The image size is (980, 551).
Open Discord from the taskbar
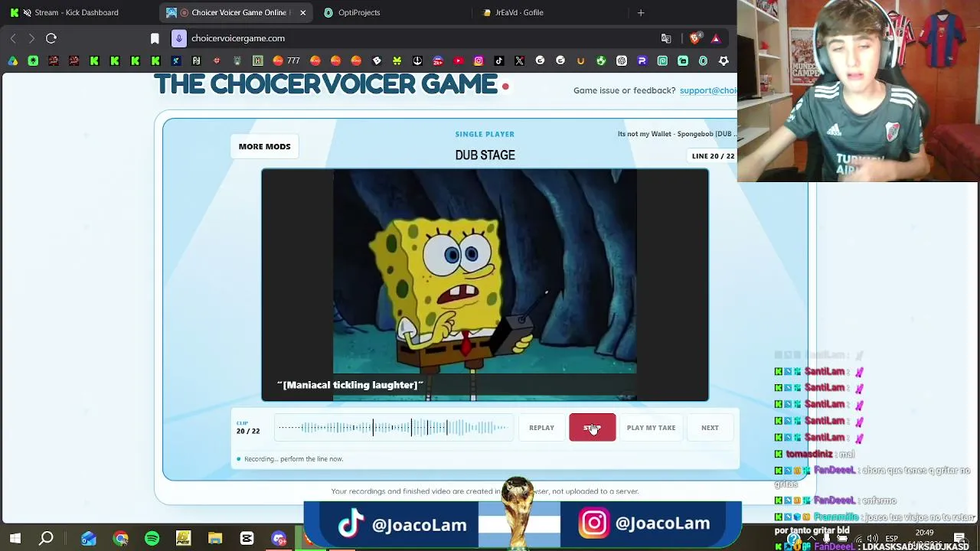[x=279, y=539]
